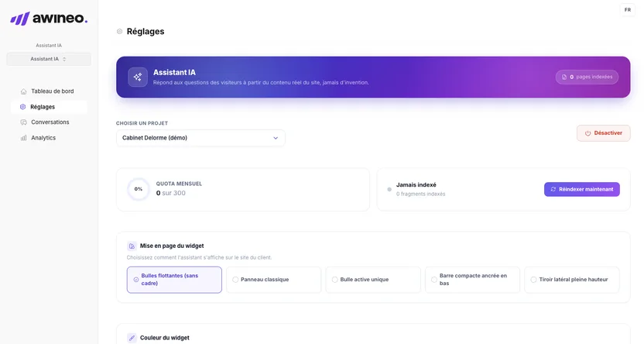Select Panneau classique layout option
This screenshot has width=644, height=344.
[x=273, y=280]
